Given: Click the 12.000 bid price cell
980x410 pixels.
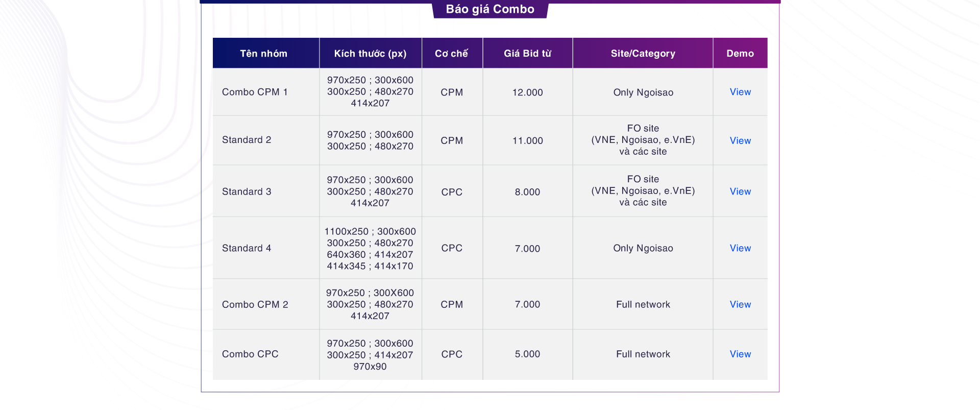Looking at the screenshot, I should (528, 92).
